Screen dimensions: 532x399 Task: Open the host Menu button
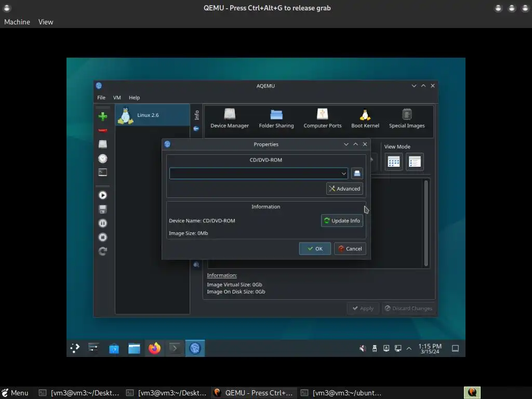(x=15, y=393)
